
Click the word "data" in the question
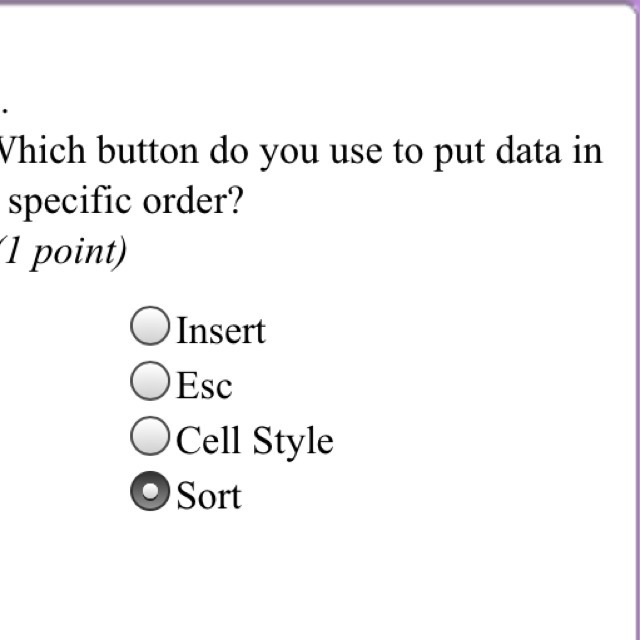pos(528,151)
